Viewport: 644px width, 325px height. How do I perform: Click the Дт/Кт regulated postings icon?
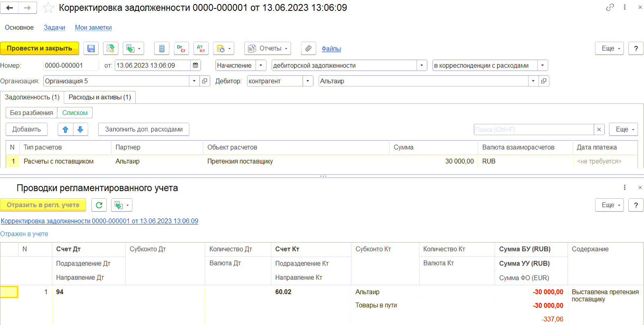tap(201, 49)
